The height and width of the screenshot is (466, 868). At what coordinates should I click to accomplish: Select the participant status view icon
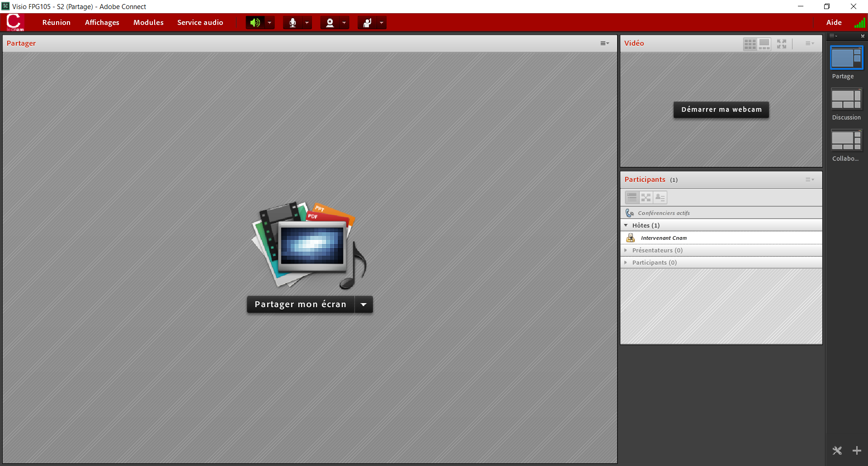coord(660,198)
